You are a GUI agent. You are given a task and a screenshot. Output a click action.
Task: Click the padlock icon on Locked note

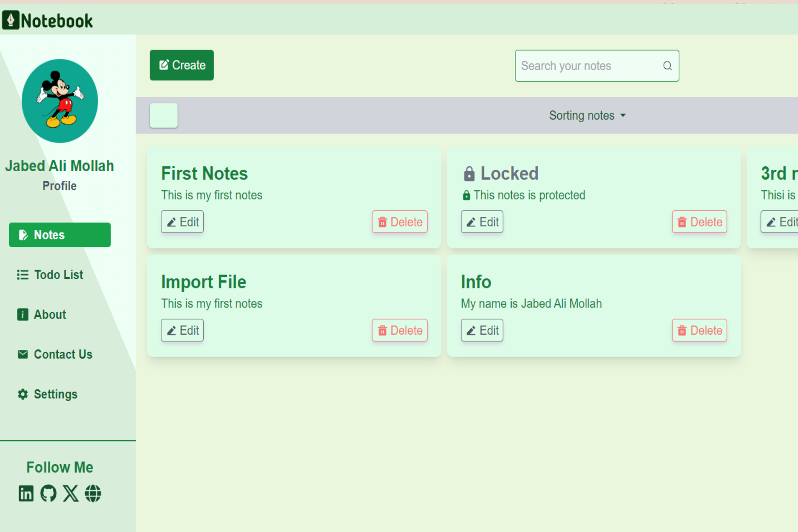[x=469, y=174]
